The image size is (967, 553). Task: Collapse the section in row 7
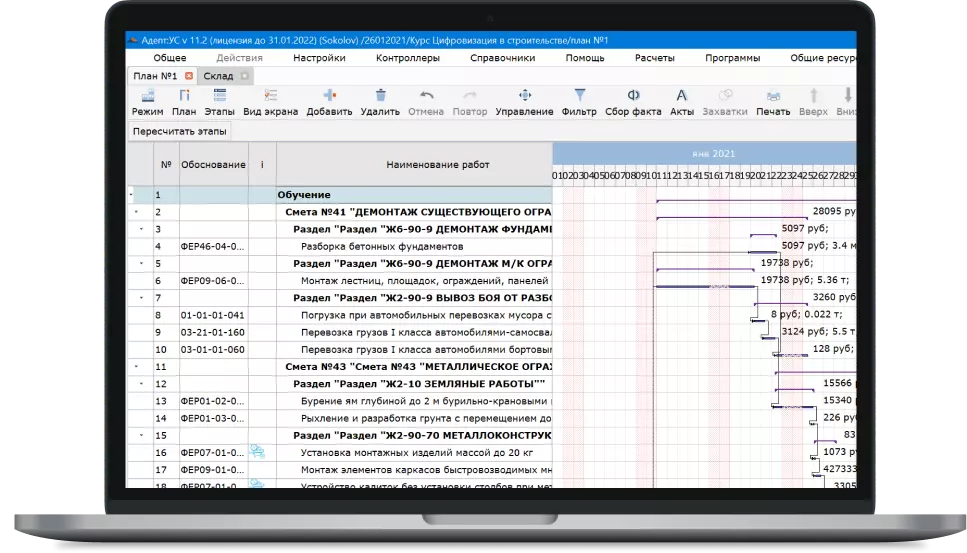[x=141, y=298]
